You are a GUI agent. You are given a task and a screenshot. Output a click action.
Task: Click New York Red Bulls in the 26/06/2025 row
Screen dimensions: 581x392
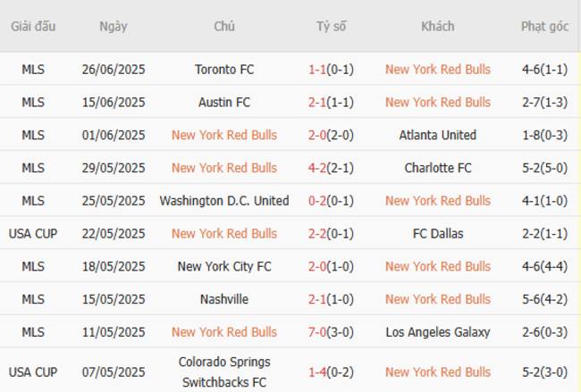438,69
